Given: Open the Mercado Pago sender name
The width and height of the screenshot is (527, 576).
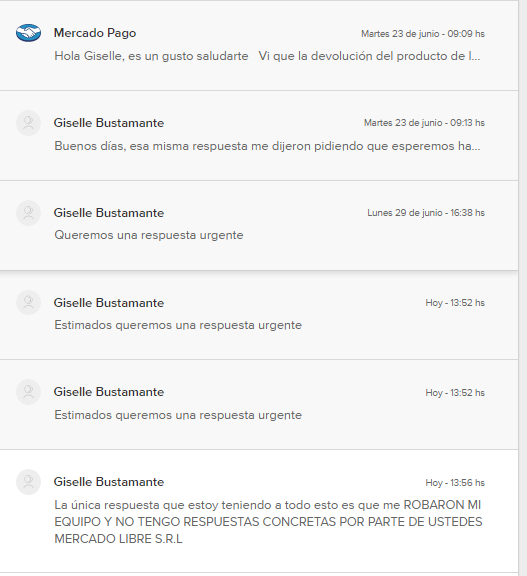Looking at the screenshot, I should [95, 33].
